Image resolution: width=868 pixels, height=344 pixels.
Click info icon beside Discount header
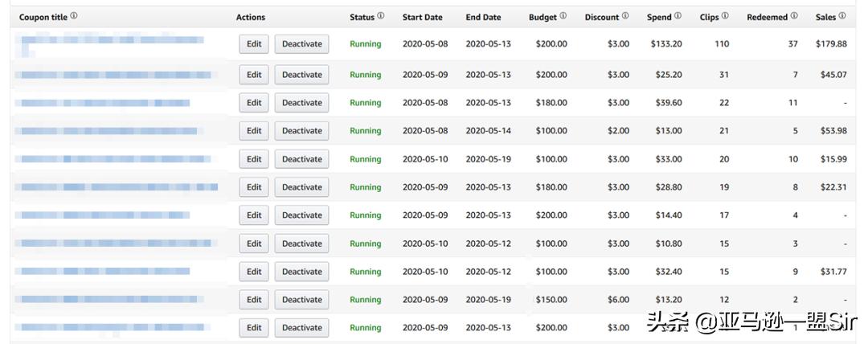(x=625, y=16)
